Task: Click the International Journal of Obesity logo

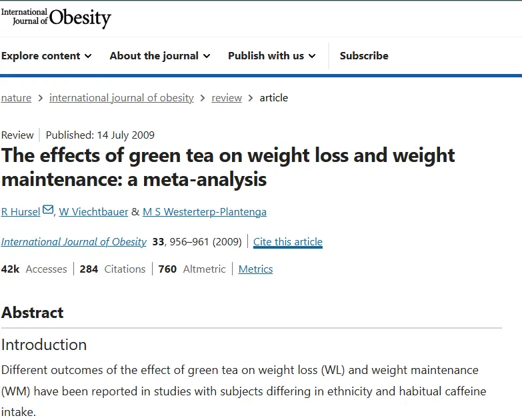Action: click(56, 18)
